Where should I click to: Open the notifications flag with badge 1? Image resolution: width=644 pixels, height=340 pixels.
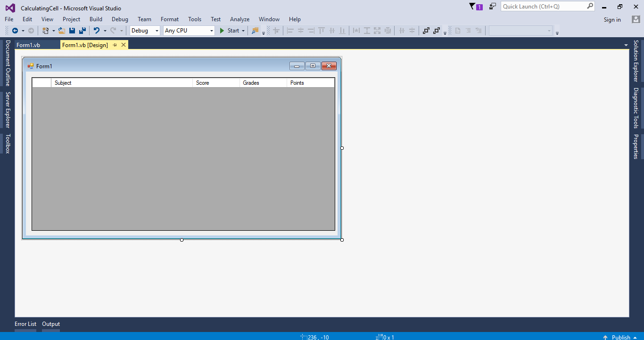(476, 7)
